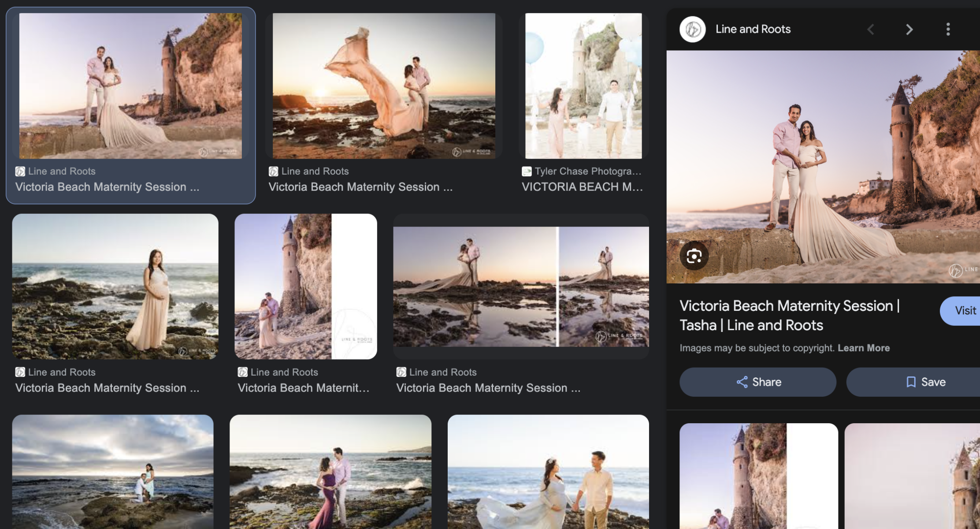Image resolution: width=980 pixels, height=529 pixels.
Task: Go to previous image with left chevron
Action: pos(871,30)
